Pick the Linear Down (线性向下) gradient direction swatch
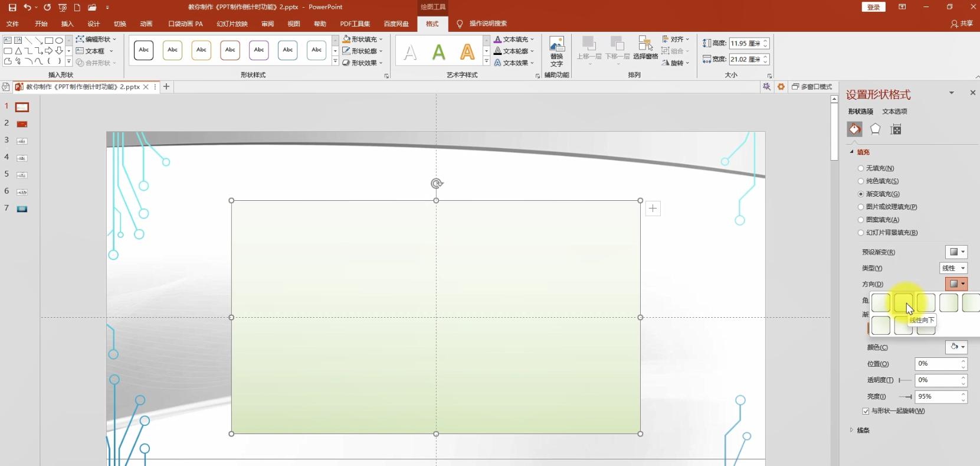980x466 pixels. point(903,303)
